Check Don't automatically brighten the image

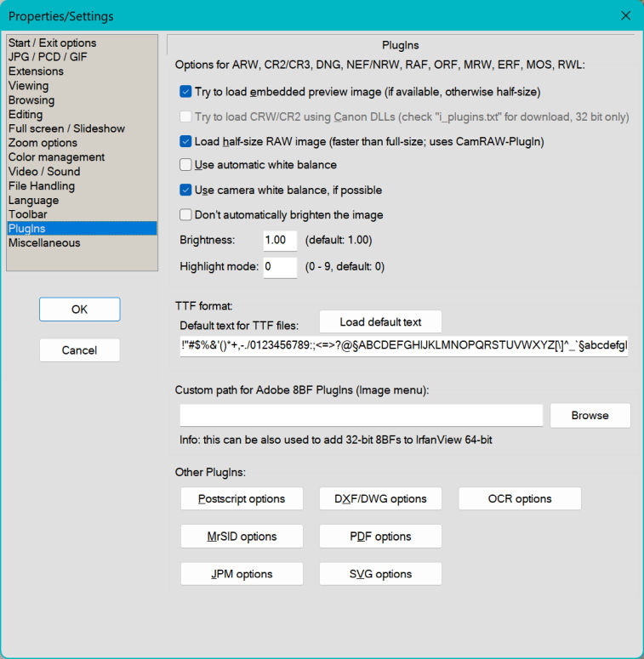coord(186,215)
